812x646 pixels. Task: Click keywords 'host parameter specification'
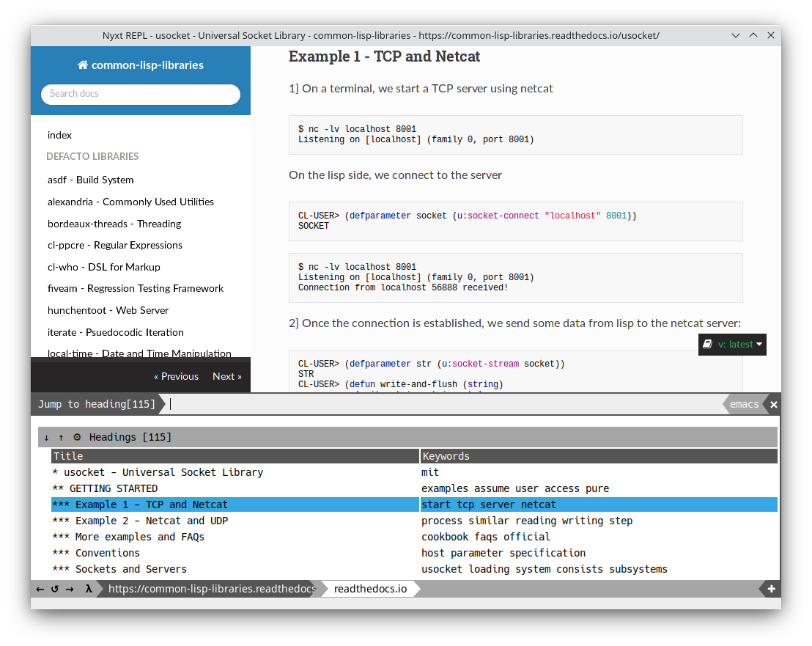[x=503, y=553]
